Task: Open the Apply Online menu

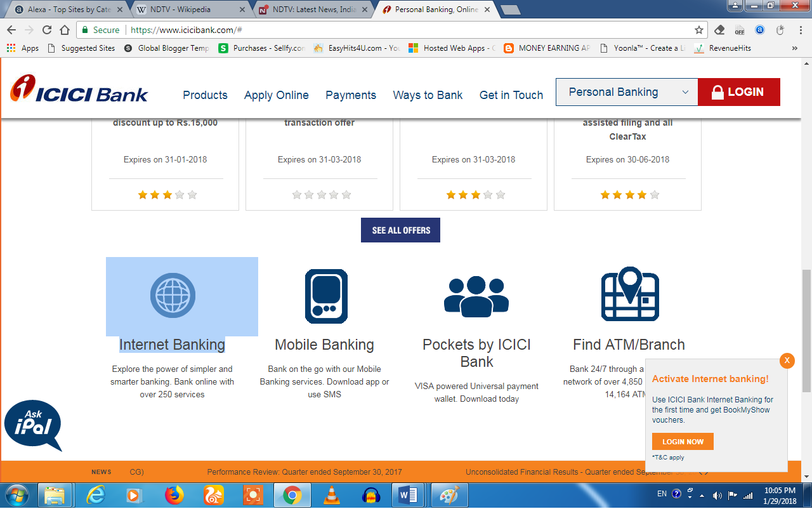Action: (x=277, y=95)
